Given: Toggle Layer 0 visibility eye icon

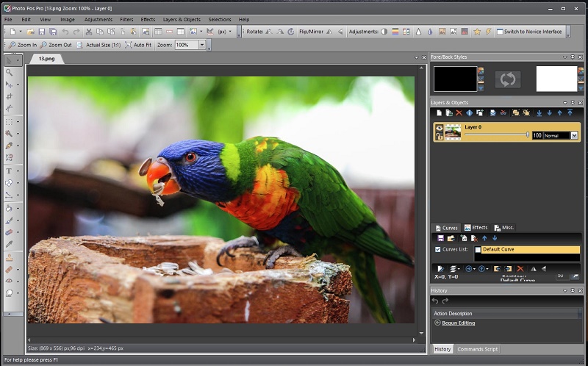Looking at the screenshot, I should (439, 129).
